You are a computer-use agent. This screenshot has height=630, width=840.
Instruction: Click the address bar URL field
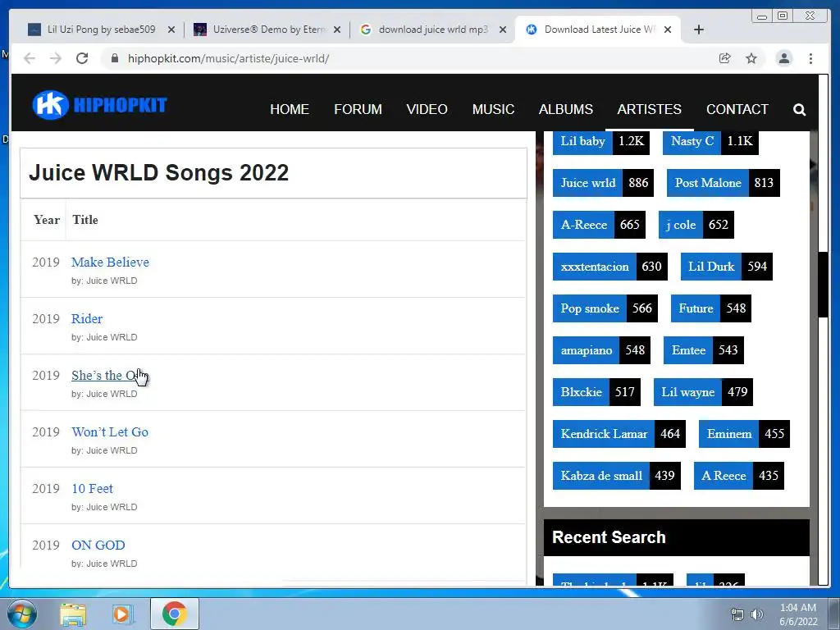tap(407, 58)
